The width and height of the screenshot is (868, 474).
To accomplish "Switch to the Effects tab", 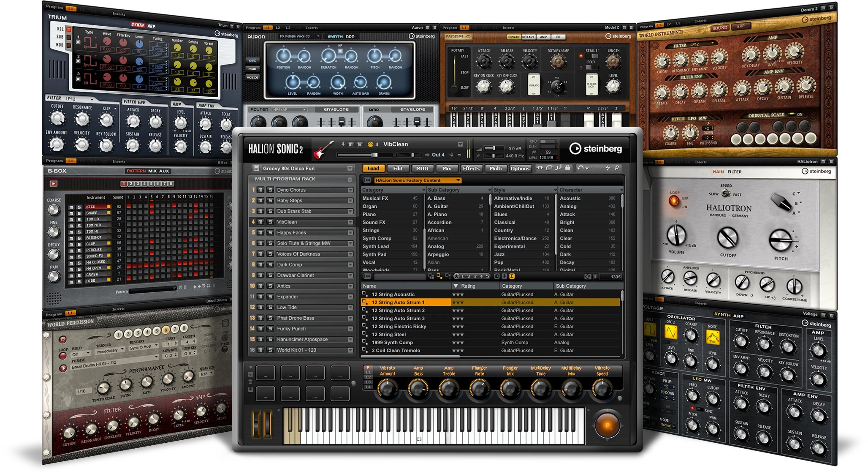I will (x=471, y=169).
